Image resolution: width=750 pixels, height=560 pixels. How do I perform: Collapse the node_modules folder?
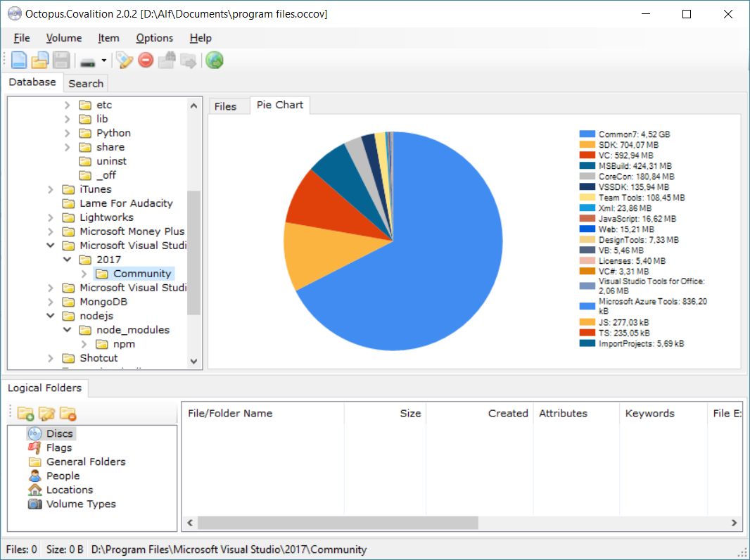coord(68,330)
